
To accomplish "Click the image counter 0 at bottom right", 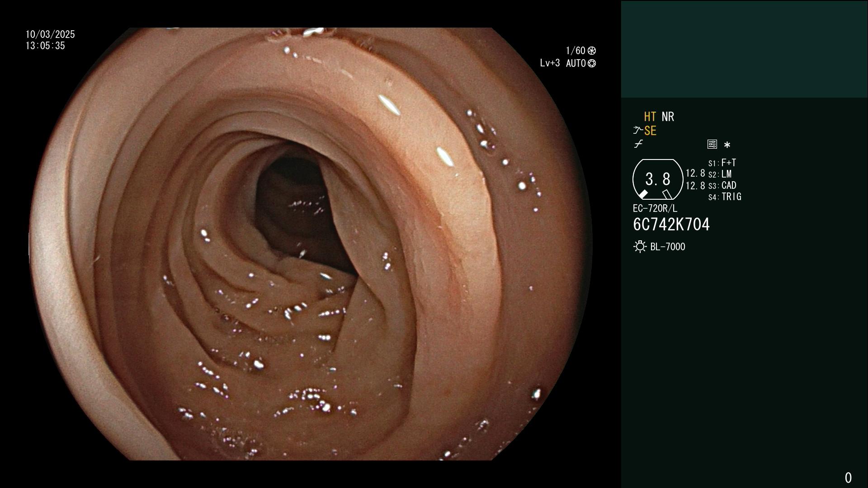I will coord(848,478).
